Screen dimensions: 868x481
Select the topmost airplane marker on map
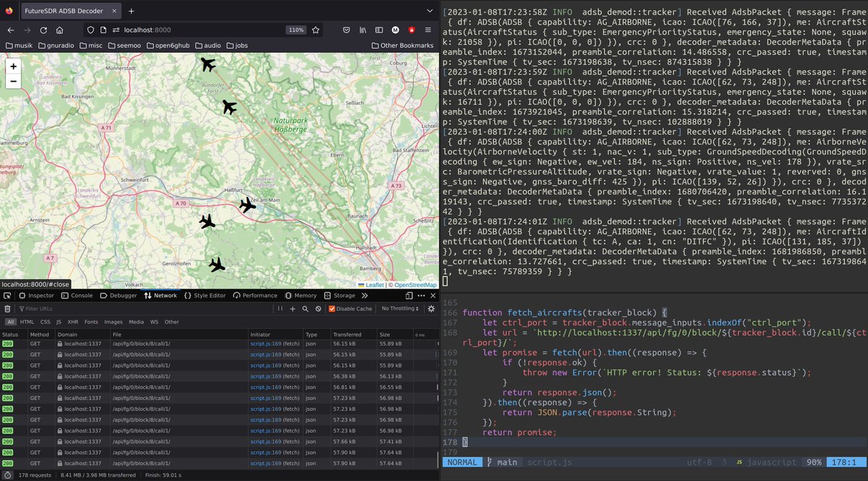coord(208,64)
